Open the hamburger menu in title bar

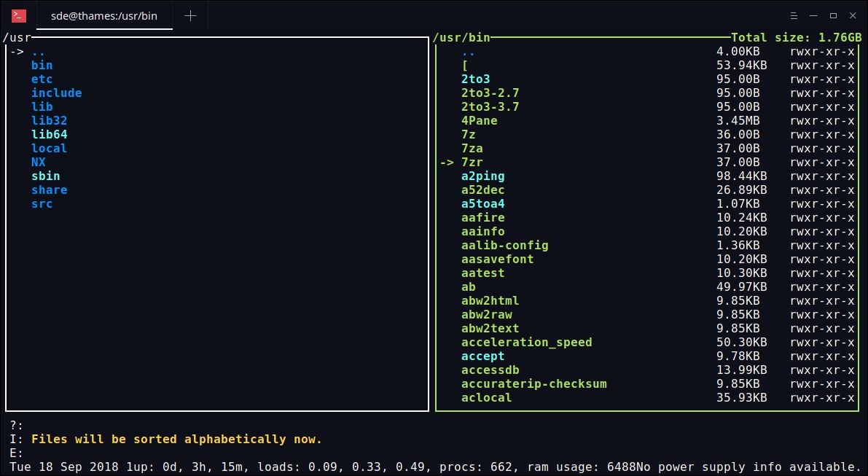(x=793, y=16)
